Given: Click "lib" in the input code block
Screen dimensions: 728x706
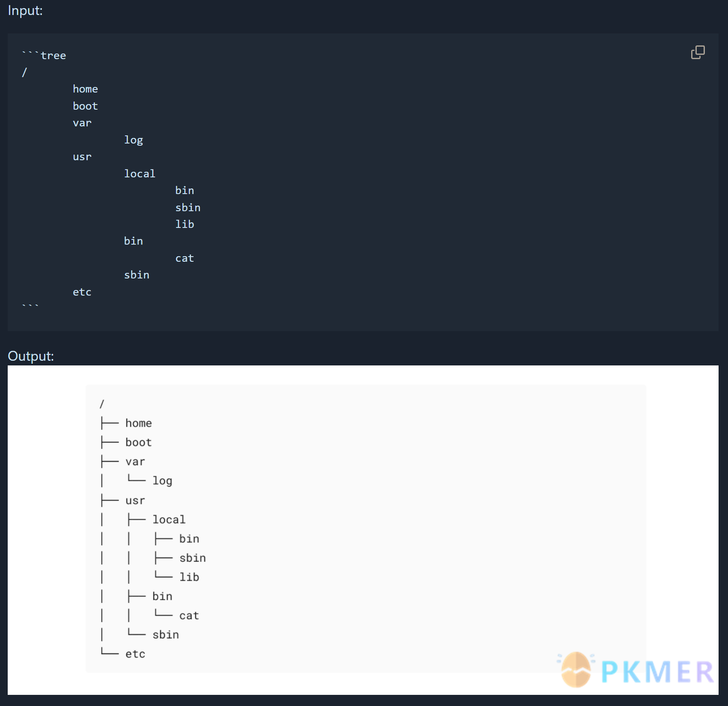Looking at the screenshot, I should 185,224.
